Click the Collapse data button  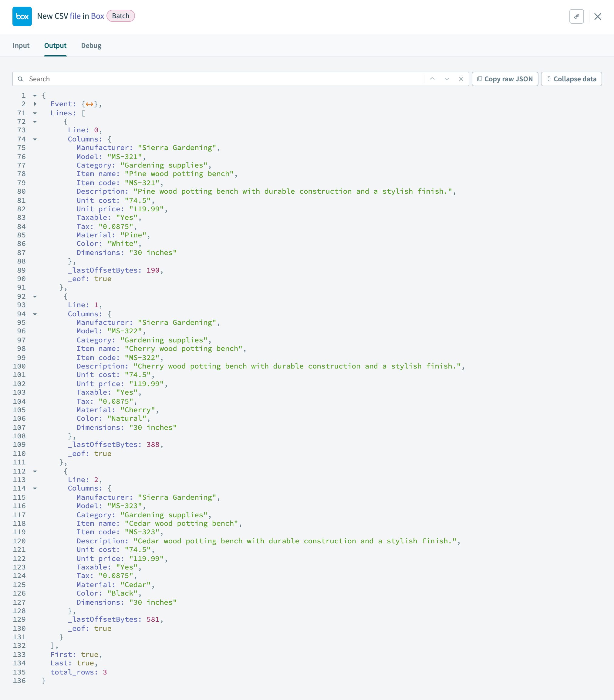571,79
